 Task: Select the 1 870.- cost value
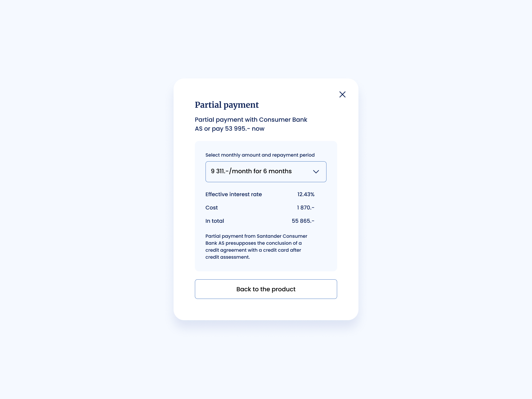tap(305, 207)
